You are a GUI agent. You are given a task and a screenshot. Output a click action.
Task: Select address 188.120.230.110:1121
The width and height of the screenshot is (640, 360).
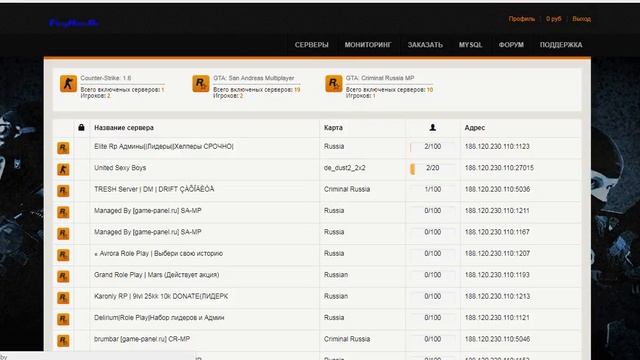tap(497, 318)
